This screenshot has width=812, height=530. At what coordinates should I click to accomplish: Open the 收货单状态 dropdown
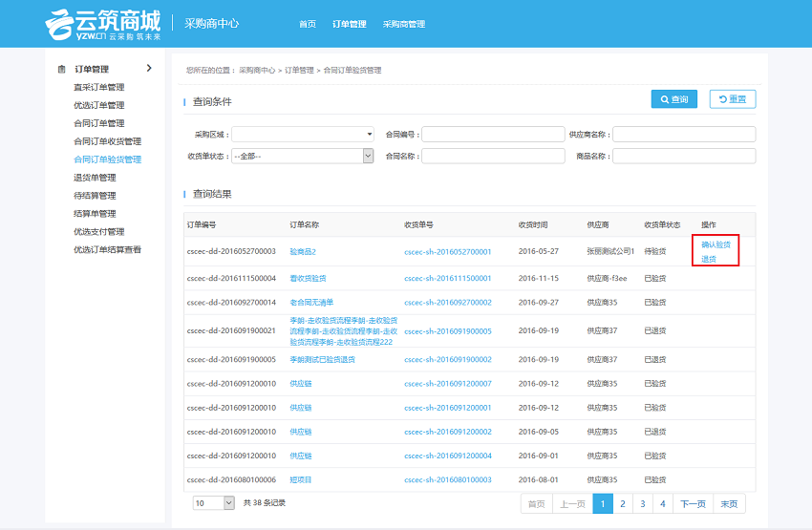(x=303, y=156)
